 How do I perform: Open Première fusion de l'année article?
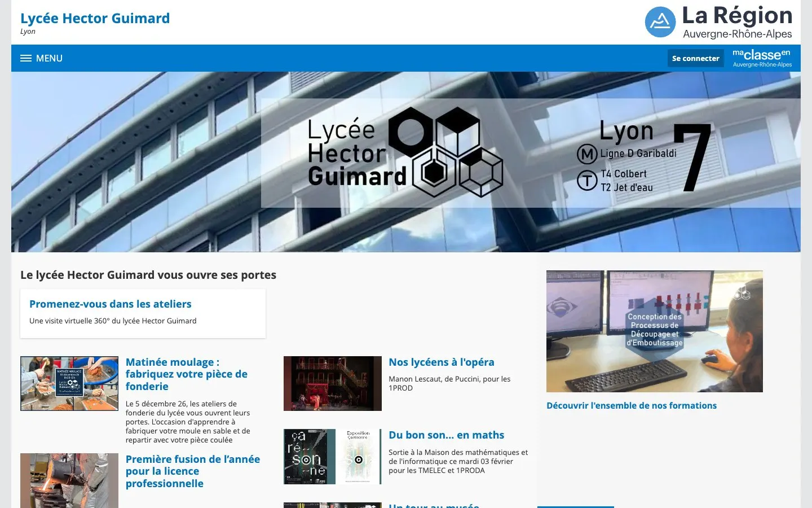click(193, 471)
